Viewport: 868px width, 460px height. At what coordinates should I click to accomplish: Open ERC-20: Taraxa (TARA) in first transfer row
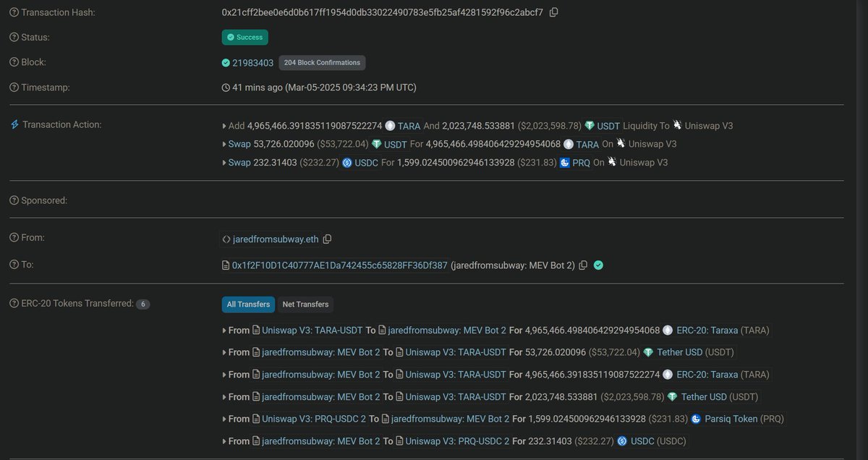[x=723, y=331]
